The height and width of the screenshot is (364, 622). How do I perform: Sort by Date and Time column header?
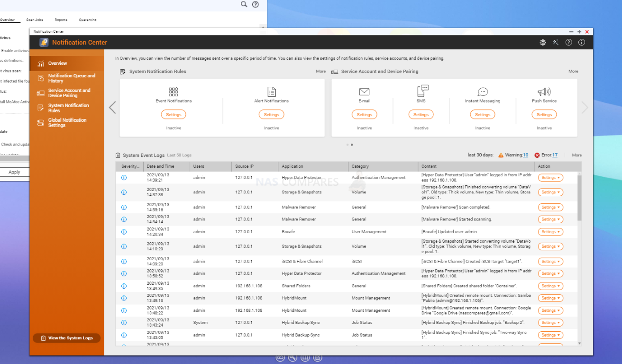coord(167,166)
